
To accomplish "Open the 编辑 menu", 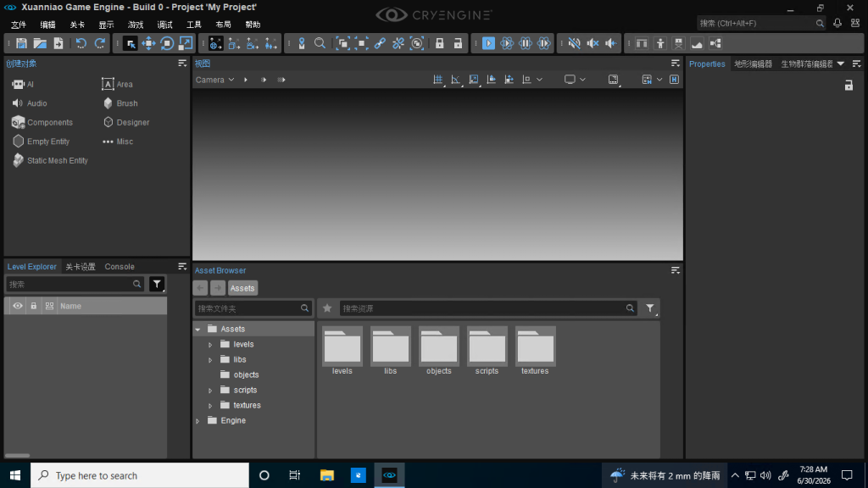I will point(47,25).
